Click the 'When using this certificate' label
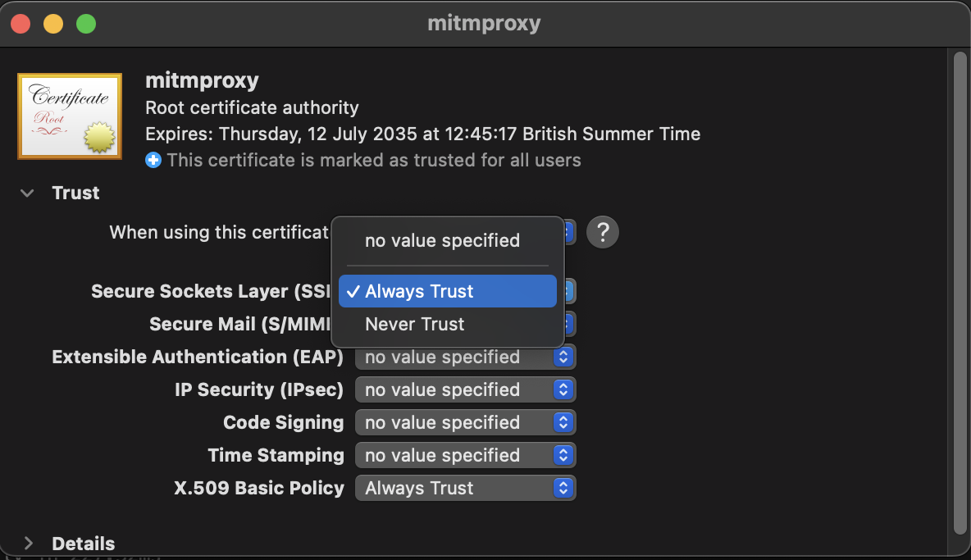 (220, 233)
